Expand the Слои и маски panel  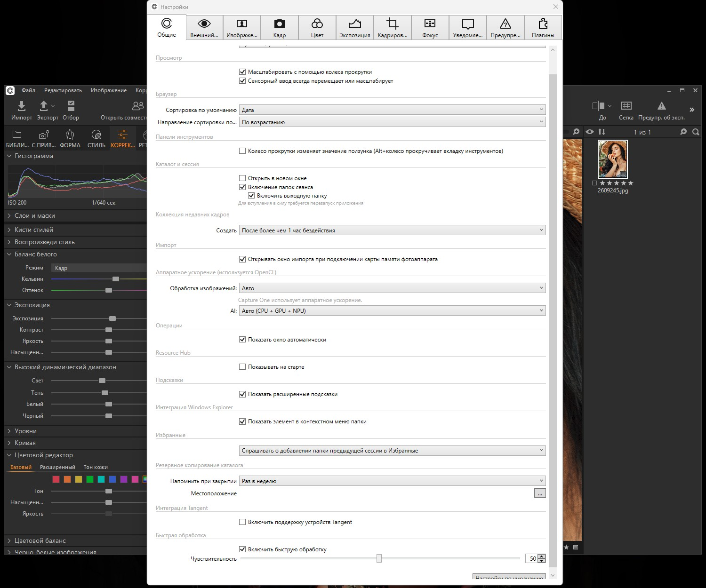9,215
